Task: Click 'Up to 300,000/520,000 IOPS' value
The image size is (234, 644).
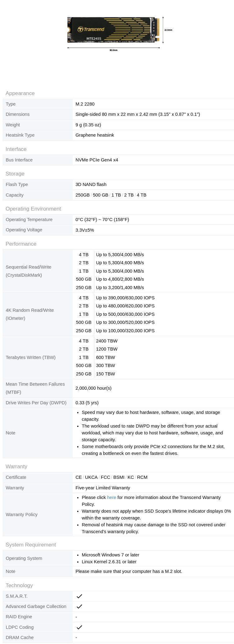Action: point(125,322)
